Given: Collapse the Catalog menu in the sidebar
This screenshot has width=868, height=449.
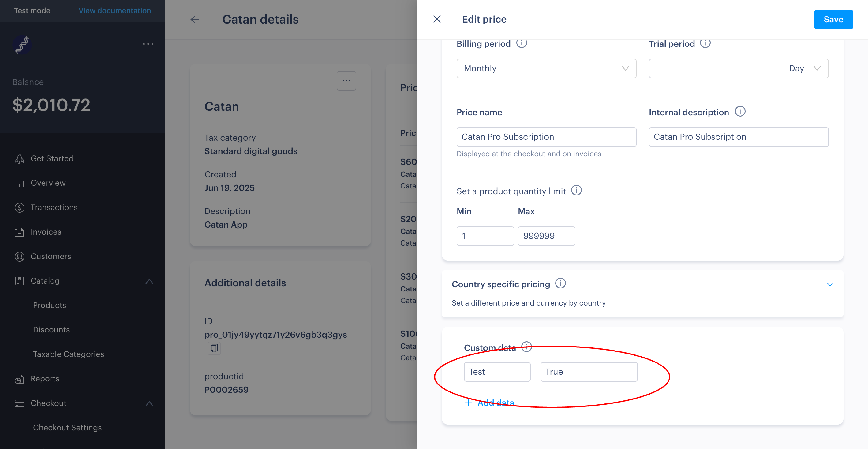Looking at the screenshot, I should tap(149, 281).
